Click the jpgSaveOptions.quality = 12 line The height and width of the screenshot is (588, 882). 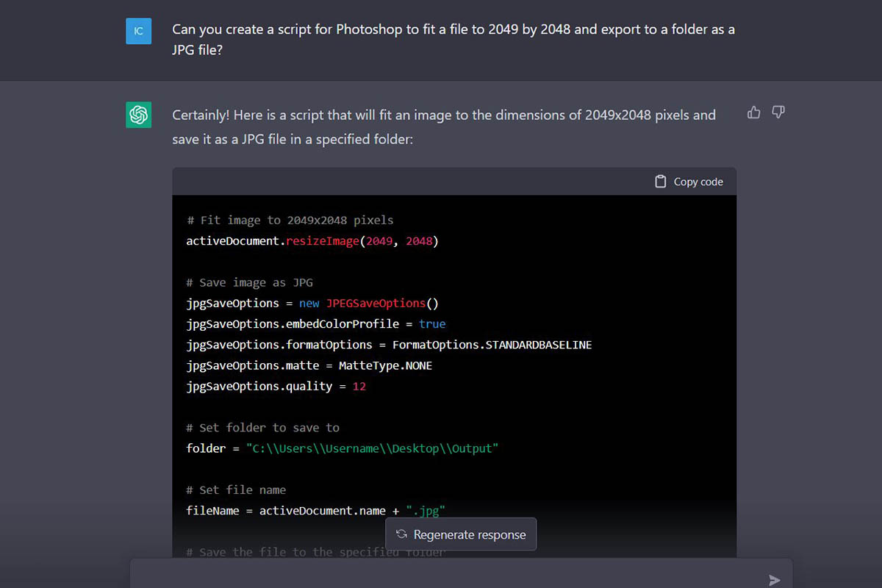[x=276, y=386]
